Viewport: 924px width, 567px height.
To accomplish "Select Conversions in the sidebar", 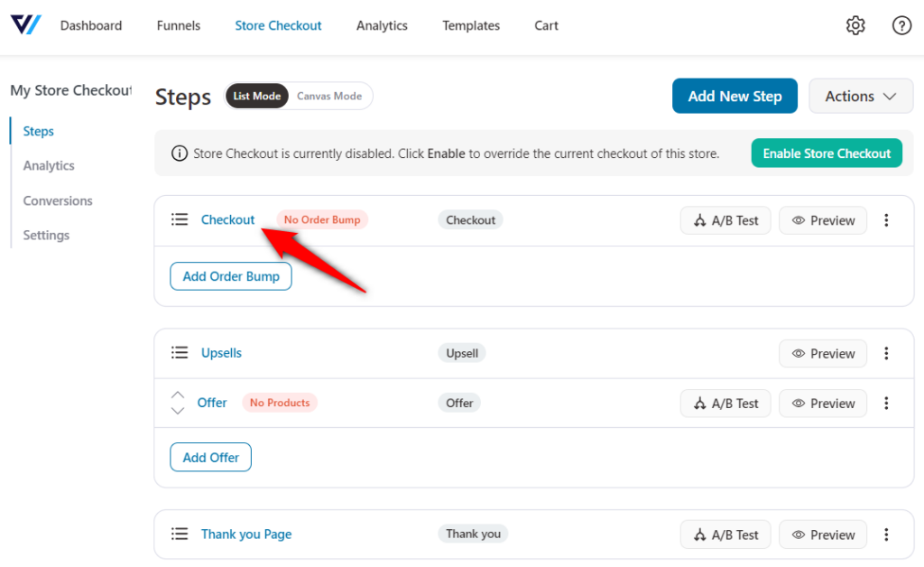I will 58,200.
